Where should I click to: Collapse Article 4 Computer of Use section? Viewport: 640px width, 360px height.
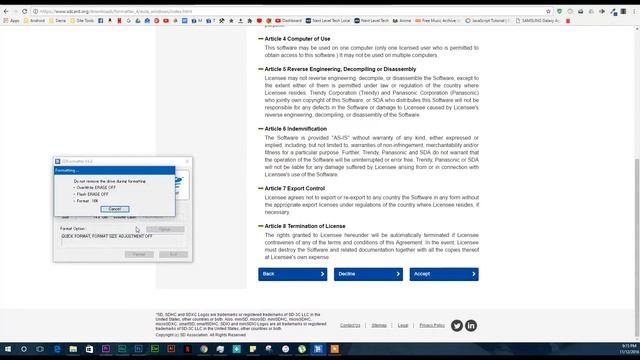coord(261,39)
